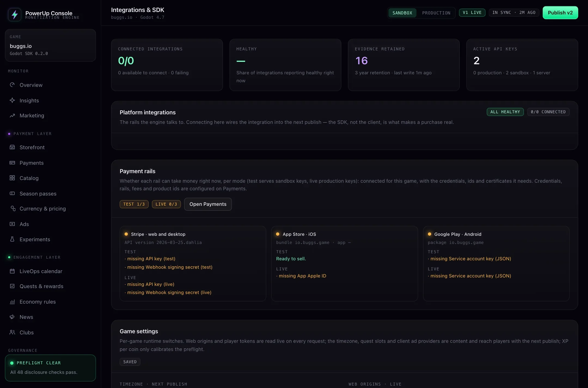The height and width of the screenshot is (388, 588).
Task: Click the IN SYNC 2M AGO badge
Action: [514, 13]
